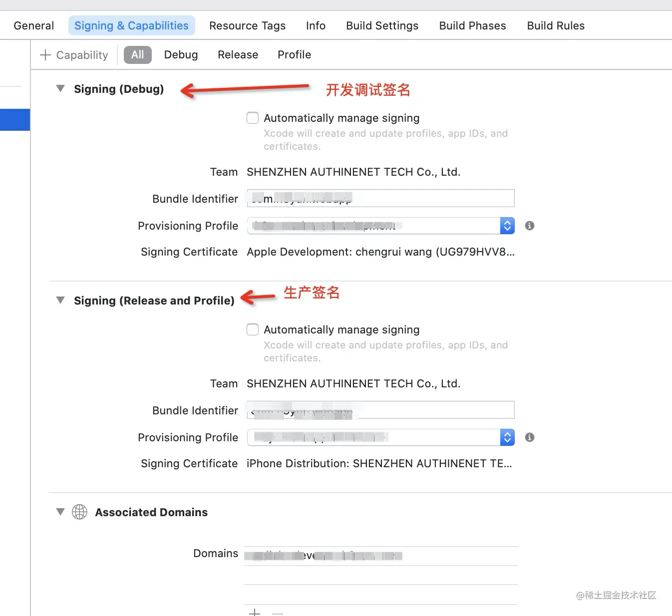Collapse the Signing (Debug) section

60,89
